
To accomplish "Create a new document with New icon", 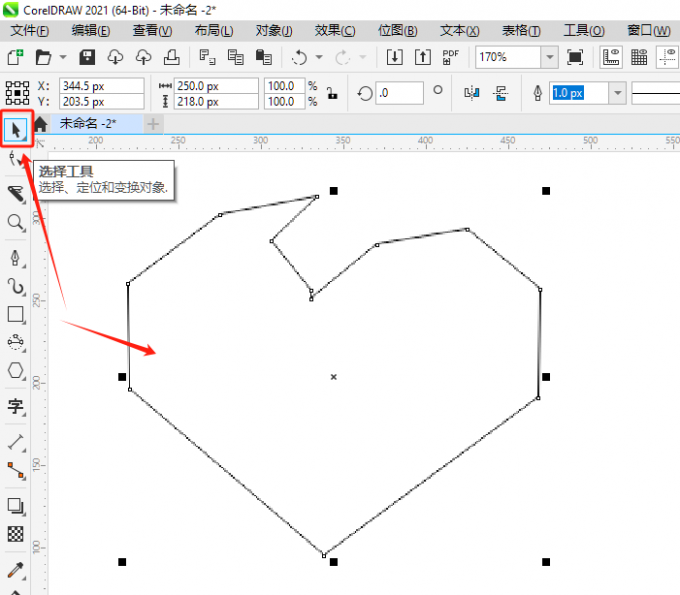I will pyautogui.click(x=16, y=57).
